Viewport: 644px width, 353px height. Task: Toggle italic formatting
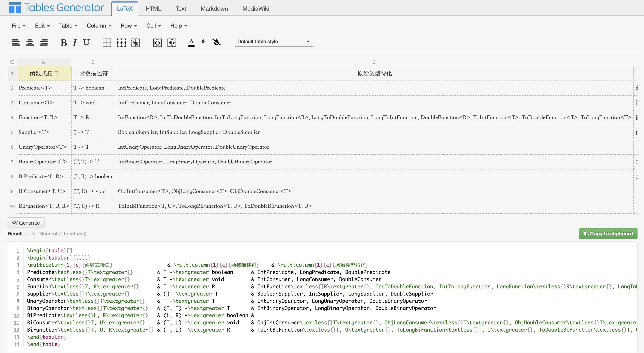point(74,43)
